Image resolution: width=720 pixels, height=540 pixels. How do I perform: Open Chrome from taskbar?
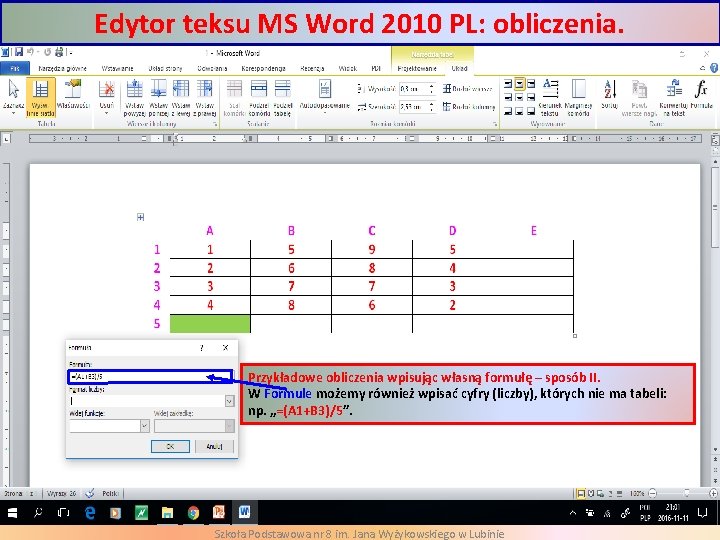(193, 513)
